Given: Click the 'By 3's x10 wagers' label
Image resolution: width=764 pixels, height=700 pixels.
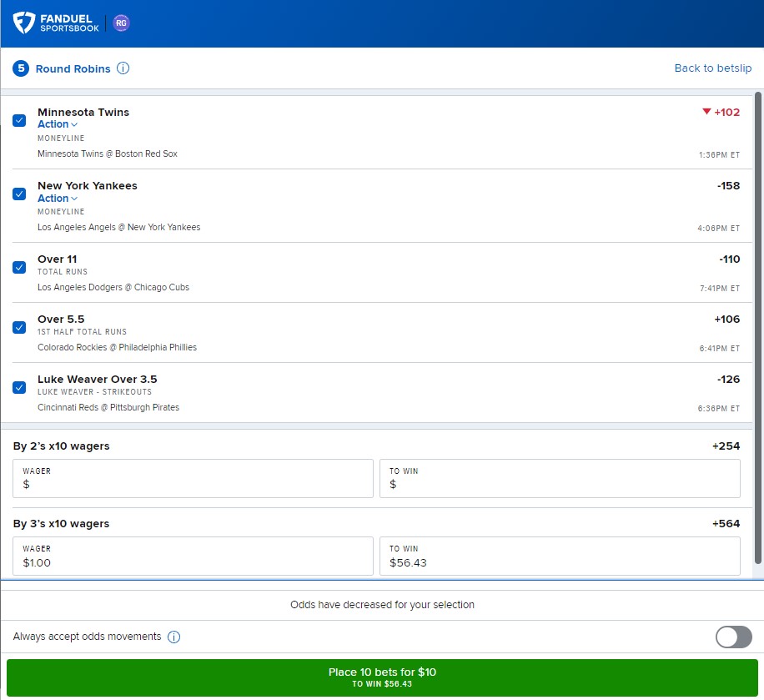Looking at the screenshot, I should (x=62, y=523).
